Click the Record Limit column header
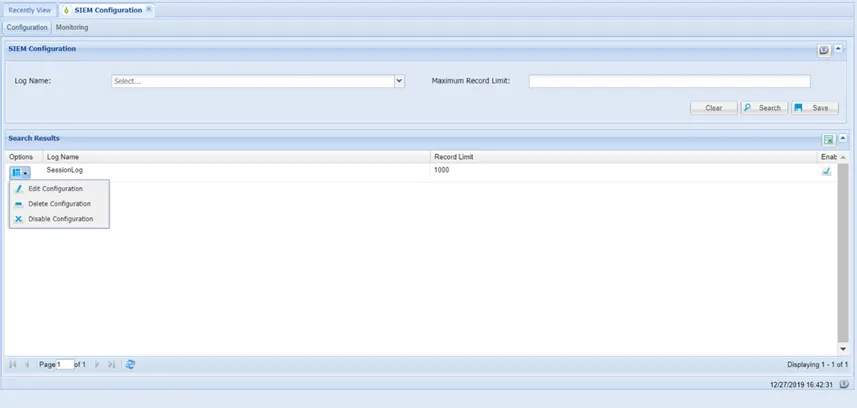The height and width of the screenshot is (408, 857). (624, 157)
